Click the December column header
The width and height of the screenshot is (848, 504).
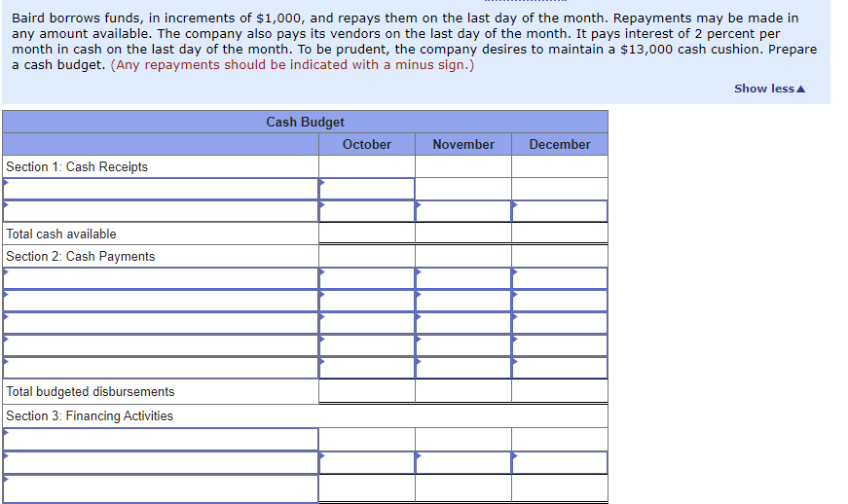pos(560,144)
